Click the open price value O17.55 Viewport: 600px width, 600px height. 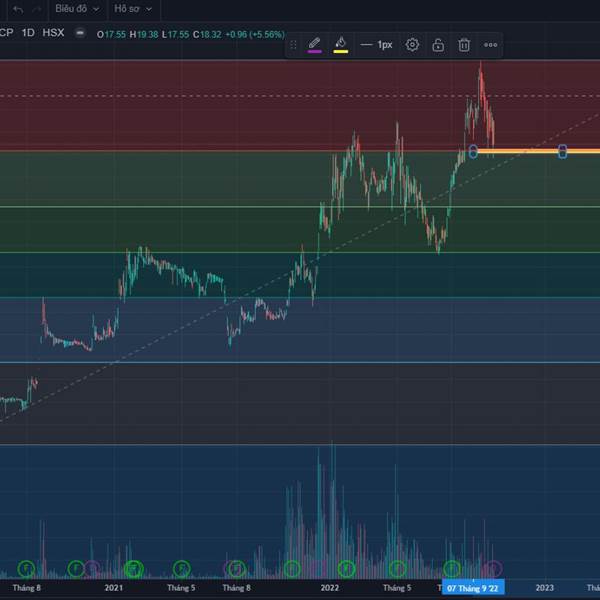(111, 35)
